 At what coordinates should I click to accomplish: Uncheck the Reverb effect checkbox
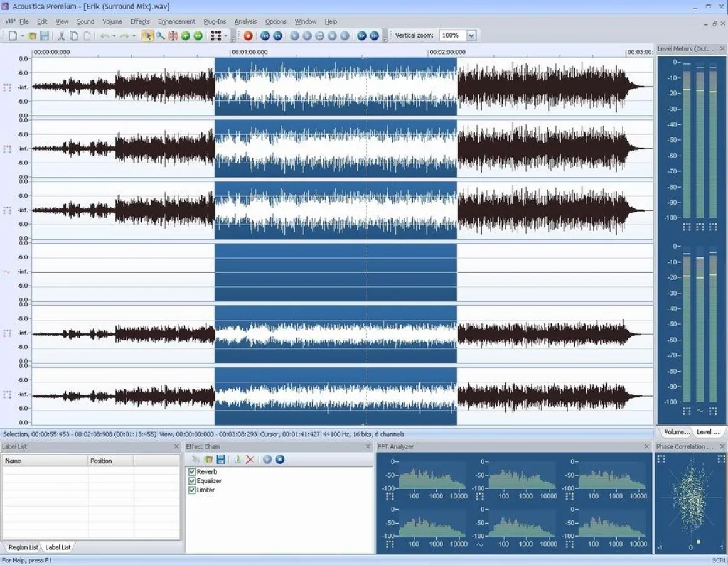pyautogui.click(x=191, y=471)
